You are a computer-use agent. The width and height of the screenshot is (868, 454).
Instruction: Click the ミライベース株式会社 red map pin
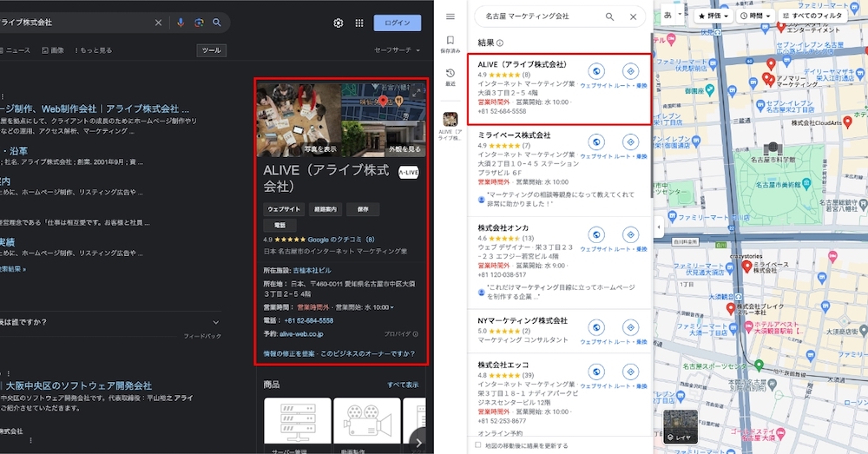click(746, 266)
